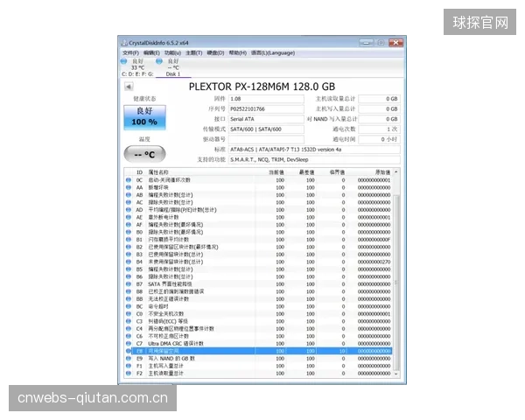Viewport: 525px width, 420px height.
Task: Click the -- °C temperature button
Action: [x=144, y=154]
